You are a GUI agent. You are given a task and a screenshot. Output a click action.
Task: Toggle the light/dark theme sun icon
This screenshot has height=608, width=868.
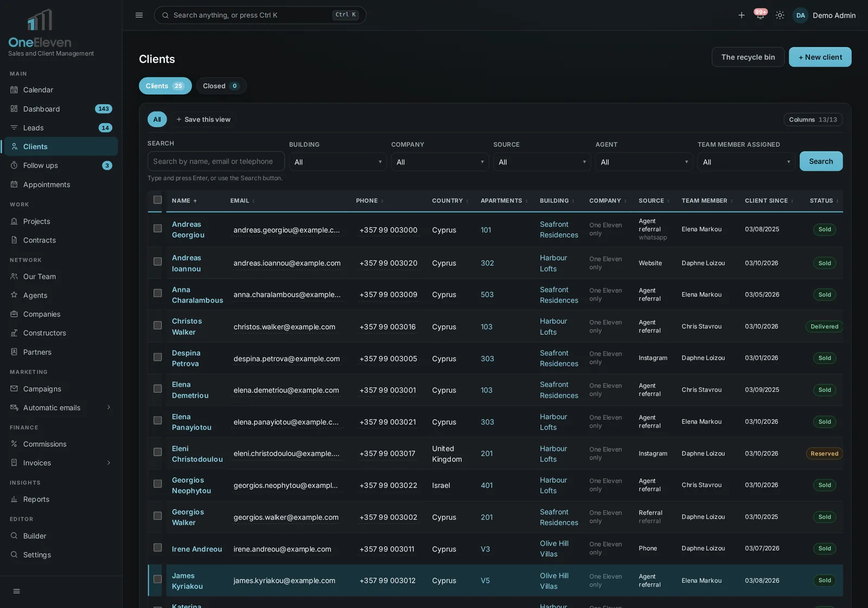[780, 15]
